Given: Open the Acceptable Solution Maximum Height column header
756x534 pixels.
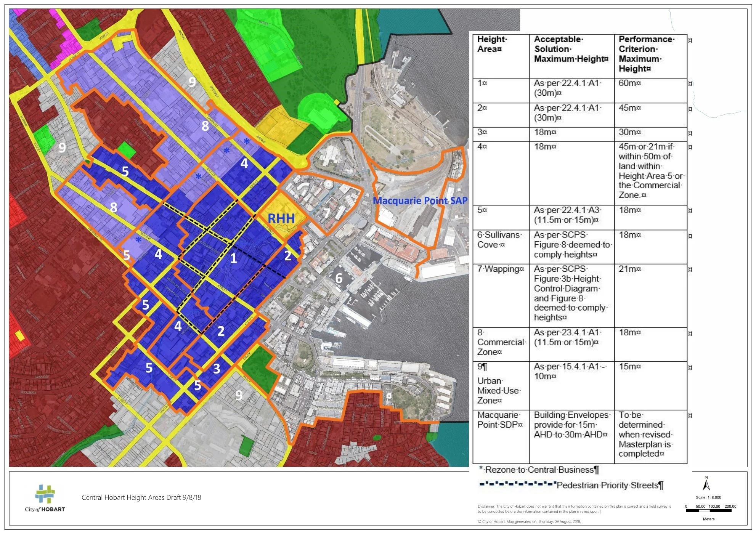Looking at the screenshot, I should [570, 50].
